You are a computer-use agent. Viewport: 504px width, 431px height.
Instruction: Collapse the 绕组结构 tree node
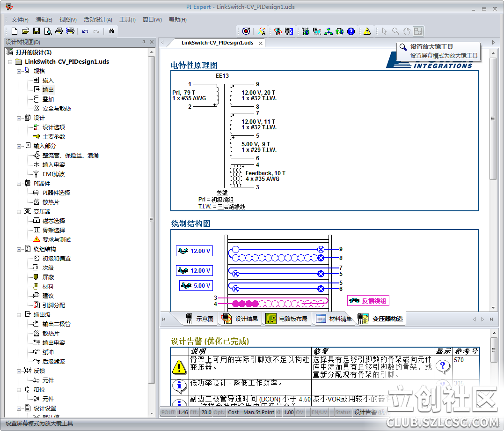pos(19,249)
